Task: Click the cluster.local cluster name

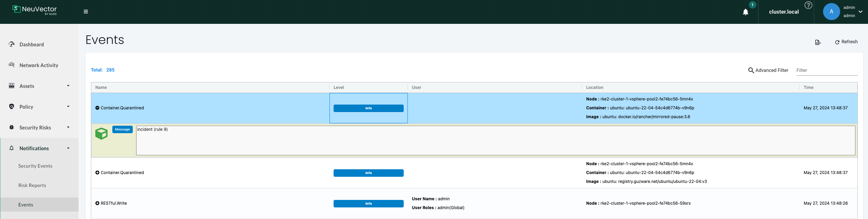Action: pos(784,12)
